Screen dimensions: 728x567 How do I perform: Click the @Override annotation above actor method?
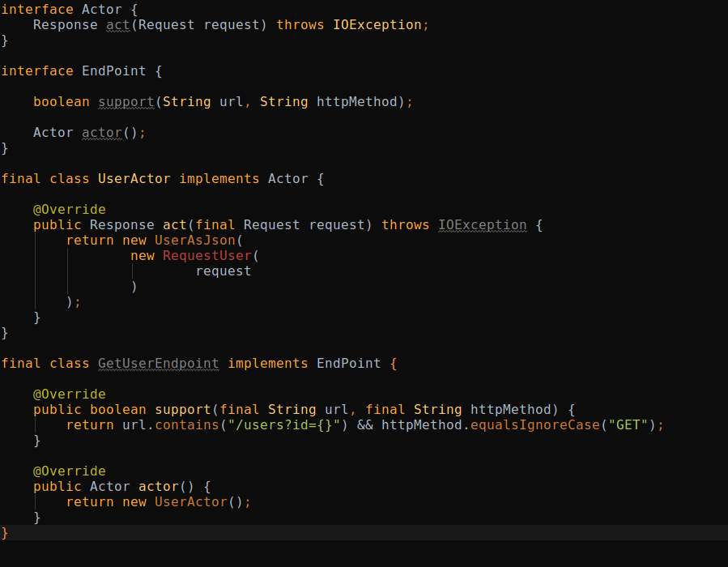coord(70,471)
